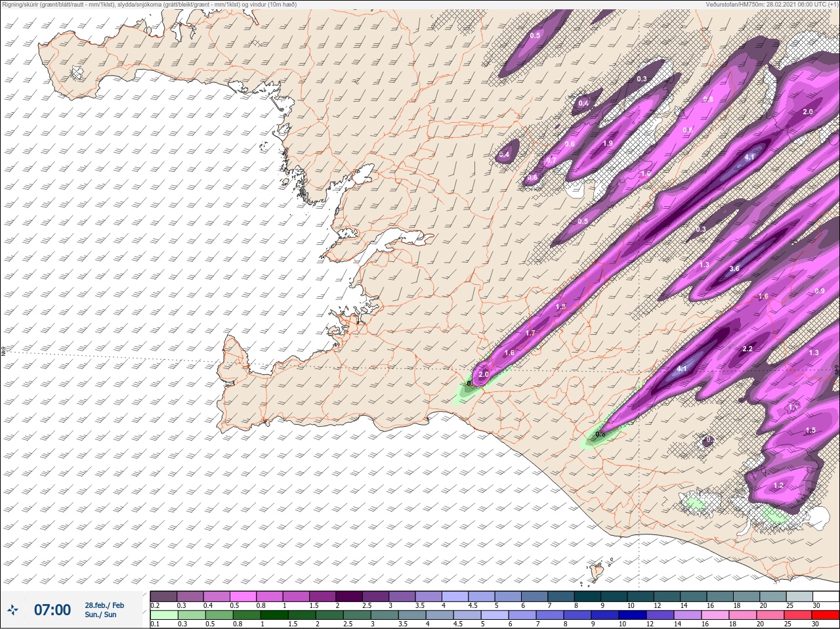
Task: Click the '0.2' label of the upper legend
Action: [x=155, y=605]
